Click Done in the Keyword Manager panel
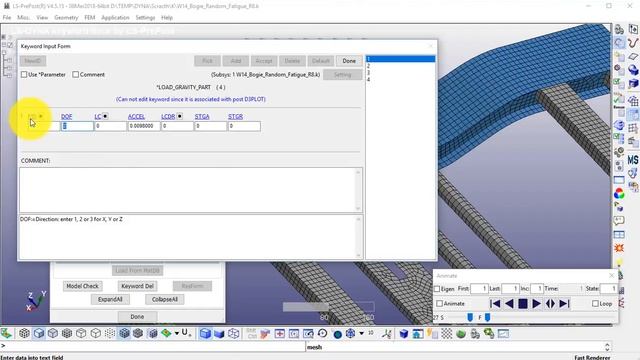 pyautogui.click(x=137, y=316)
